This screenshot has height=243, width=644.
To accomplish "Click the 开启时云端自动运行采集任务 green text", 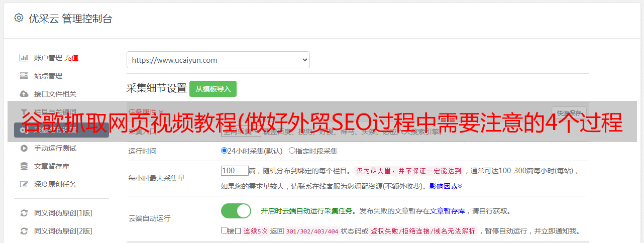I will click(306, 211).
